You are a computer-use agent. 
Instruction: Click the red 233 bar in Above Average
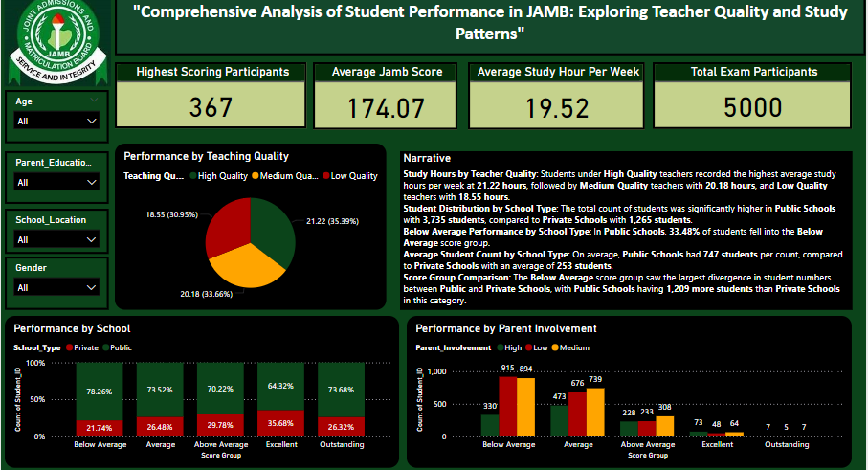(x=647, y=429)
